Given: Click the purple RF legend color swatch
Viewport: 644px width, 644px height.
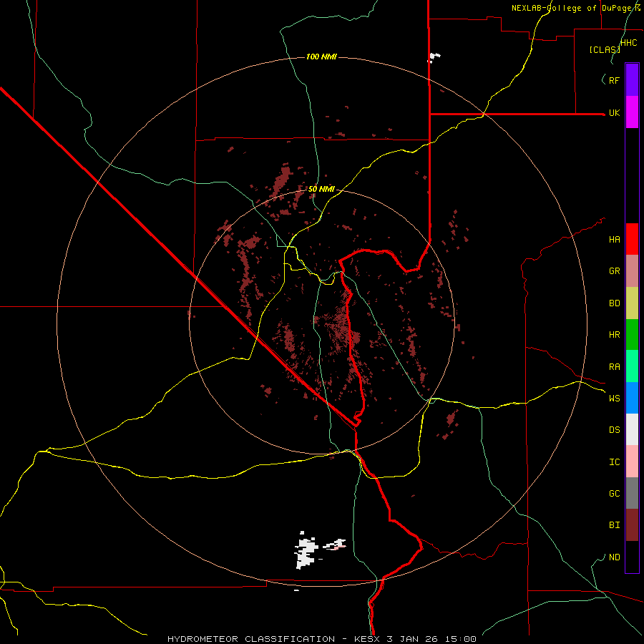Looking at the screenshot, I should click(632, 80).
